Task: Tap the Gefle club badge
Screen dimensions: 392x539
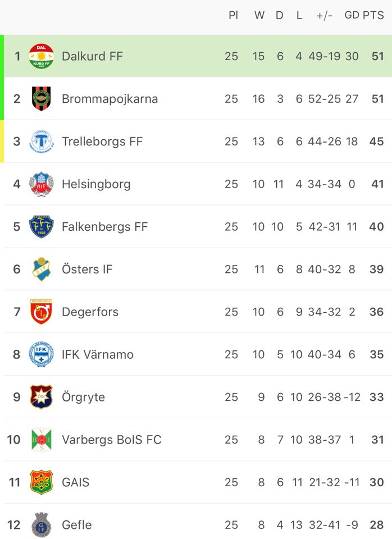Action: (41, 525)
